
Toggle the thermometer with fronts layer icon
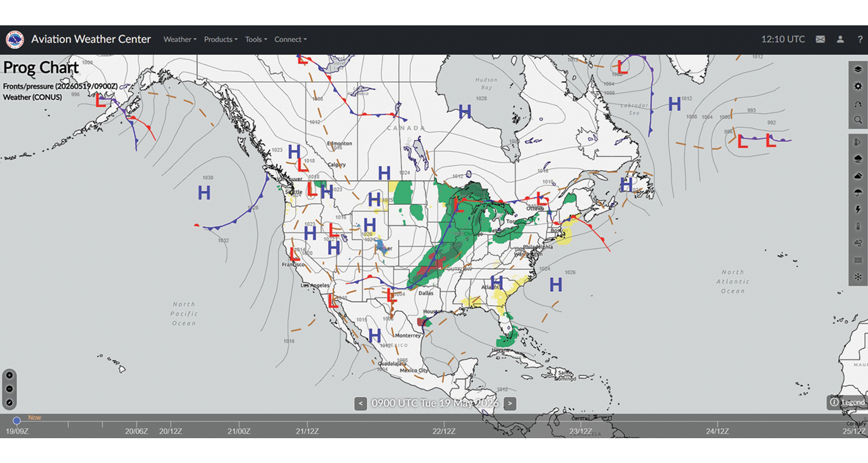858,142
